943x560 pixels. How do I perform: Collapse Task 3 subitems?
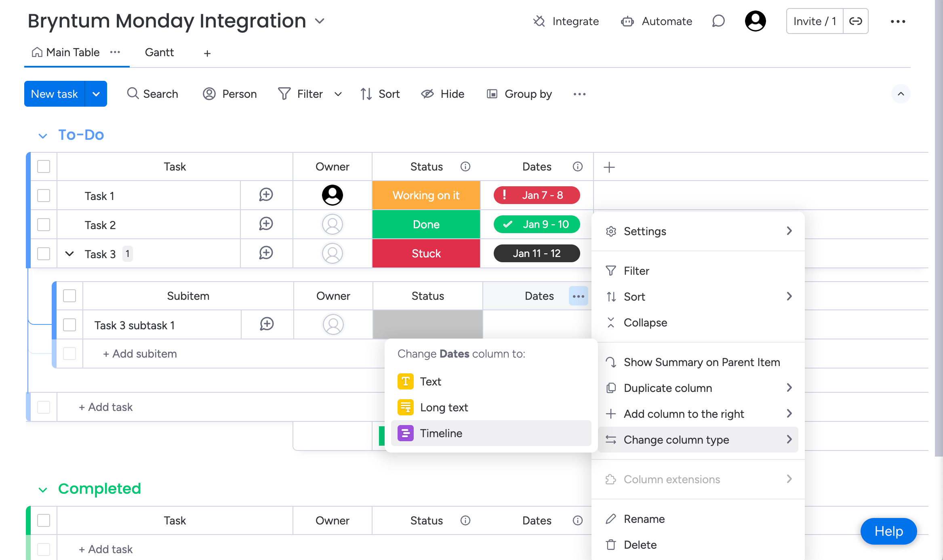point(69,254)
